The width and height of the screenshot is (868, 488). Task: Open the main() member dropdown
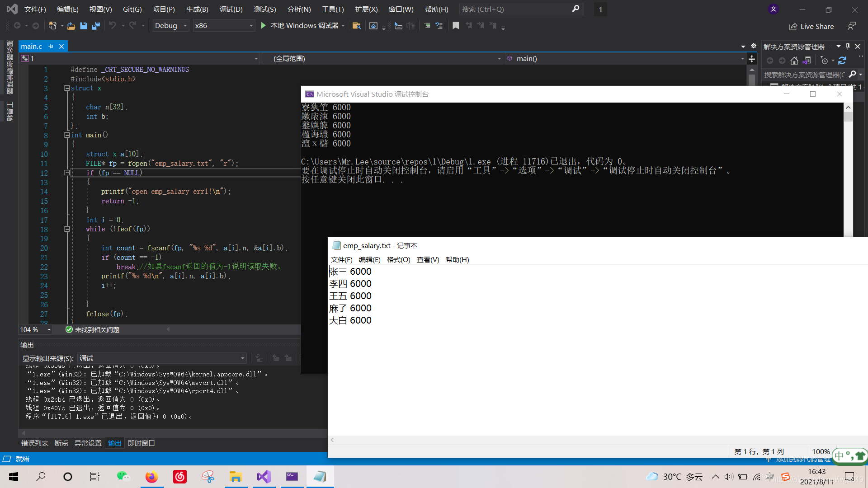(x=626, y=59)
